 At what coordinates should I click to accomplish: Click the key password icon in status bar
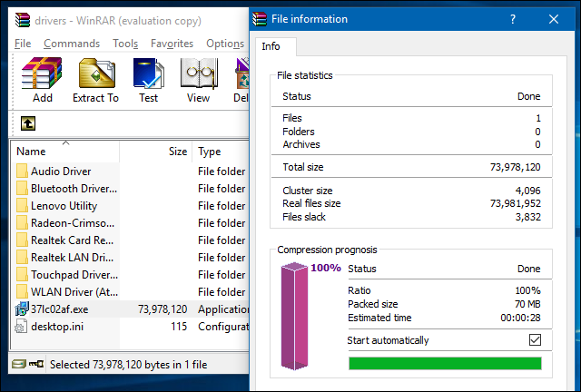[x=36, y=364]
